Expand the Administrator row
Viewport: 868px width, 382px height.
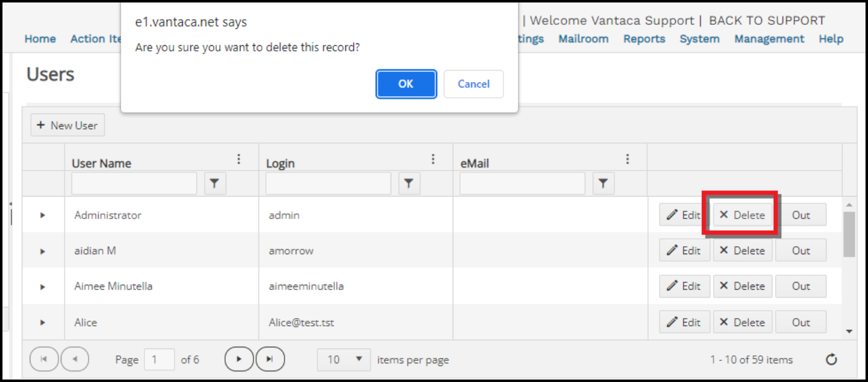coord(43,215)
